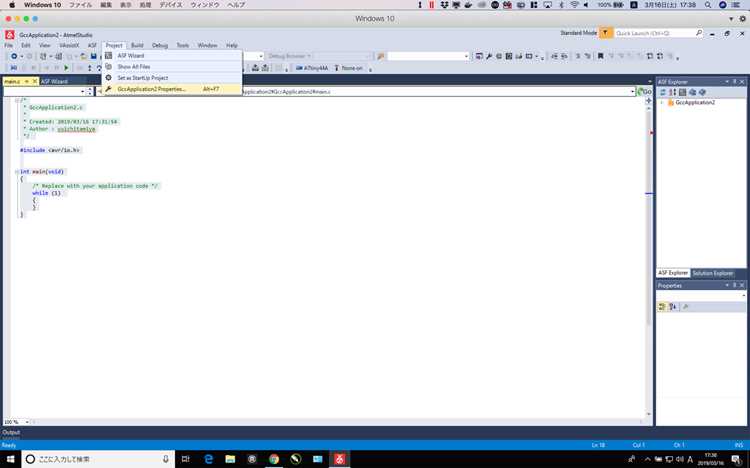Open the ASF Explorer panel options dropdown
750x468 pixels.
click(727, 82)
